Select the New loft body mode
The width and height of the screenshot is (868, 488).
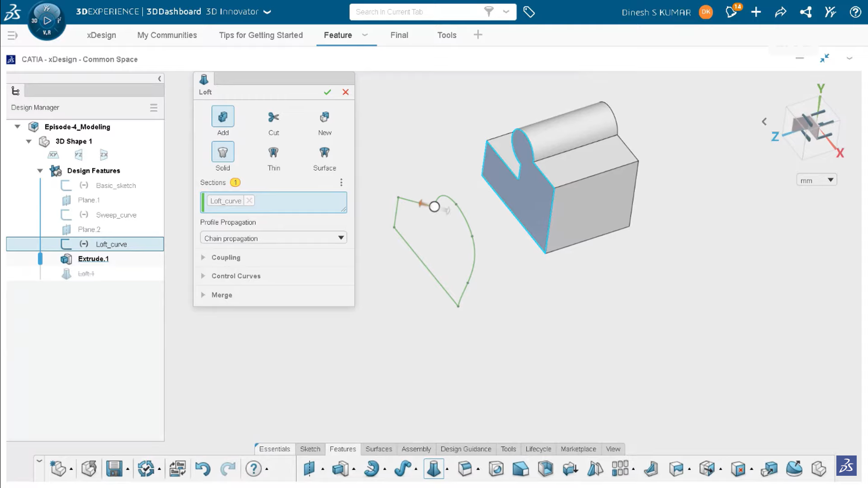325,121
